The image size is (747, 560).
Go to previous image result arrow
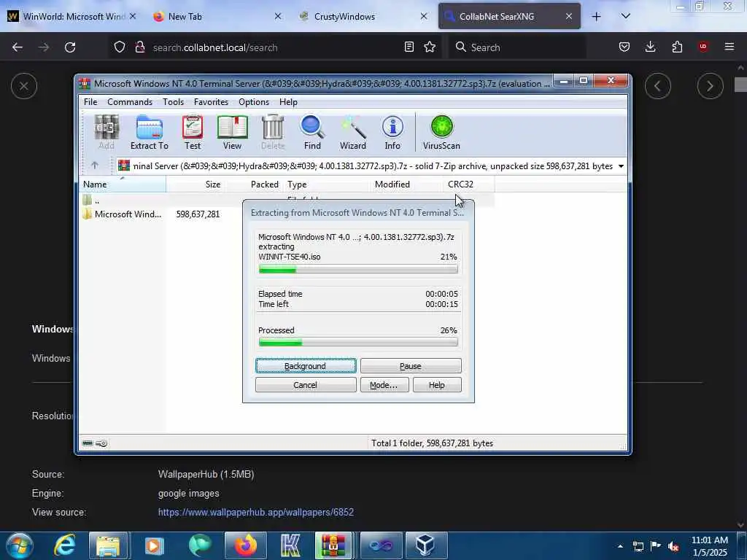click(x=658, y=86)
